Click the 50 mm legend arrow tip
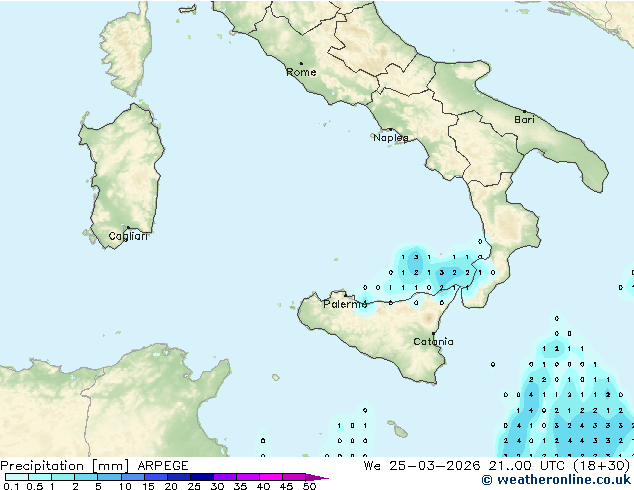The height and width of the screenshot is (490, 634). [x=317, y=477]
